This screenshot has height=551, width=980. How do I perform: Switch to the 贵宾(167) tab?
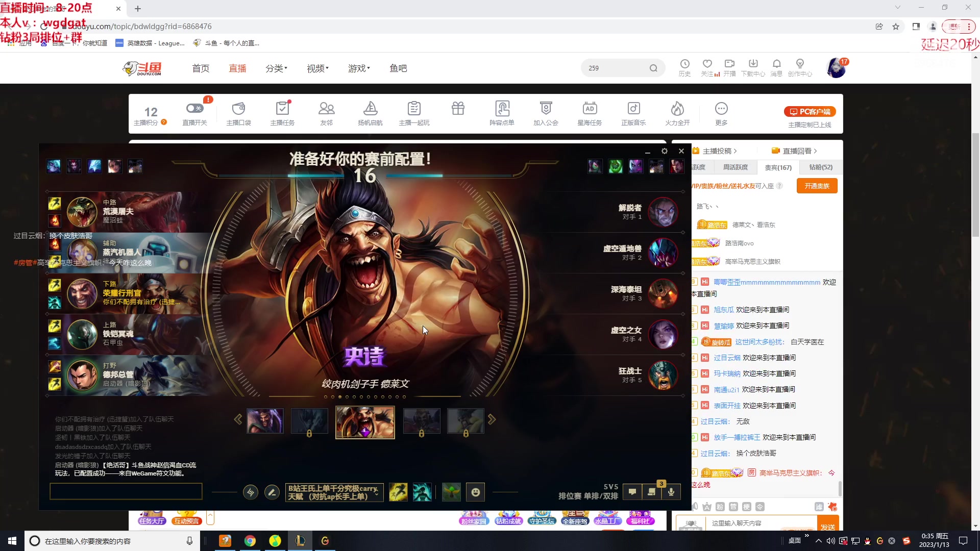pos(778,167)
